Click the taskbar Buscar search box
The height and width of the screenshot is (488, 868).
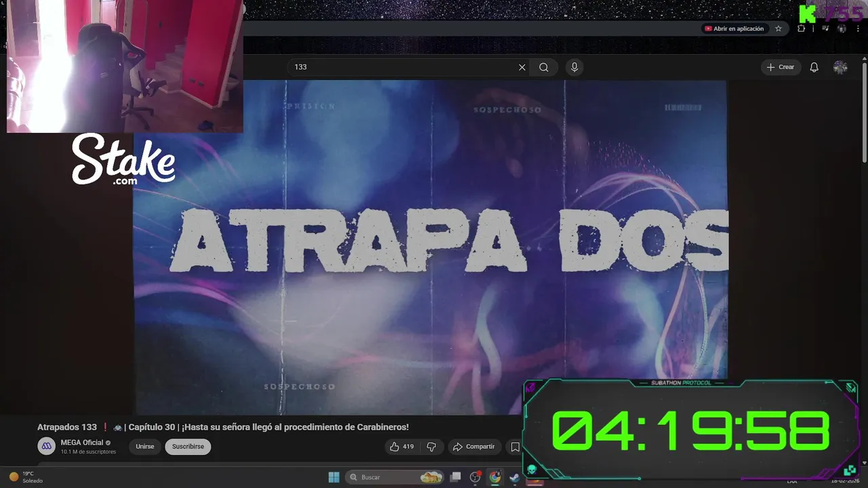tap(396, 477)
